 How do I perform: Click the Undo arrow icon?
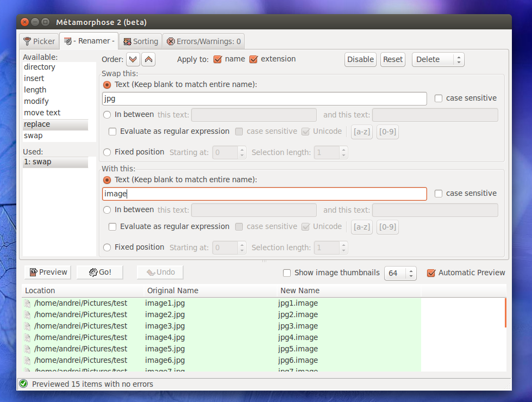pos(151,272)
